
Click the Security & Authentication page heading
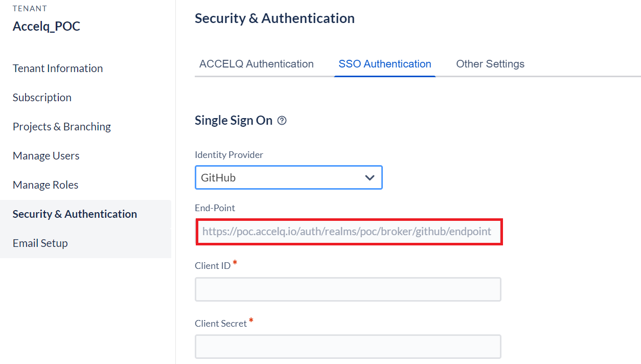click(x=274, y=18)
